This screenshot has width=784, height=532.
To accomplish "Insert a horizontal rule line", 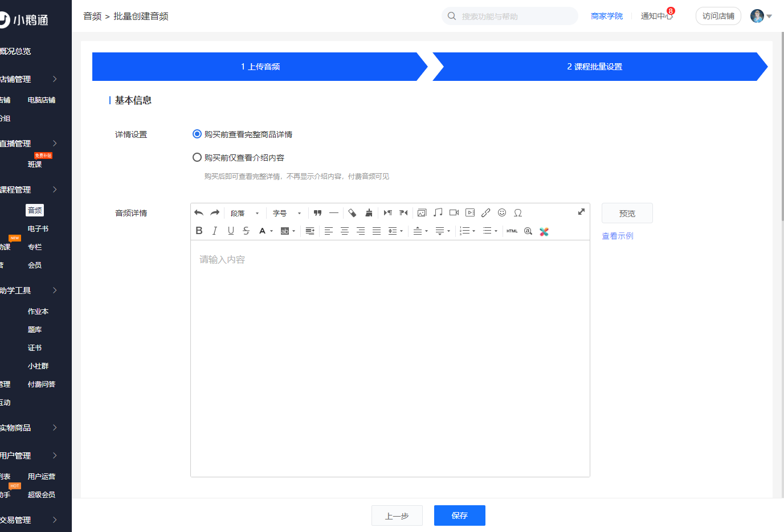I will click(334, 213).
